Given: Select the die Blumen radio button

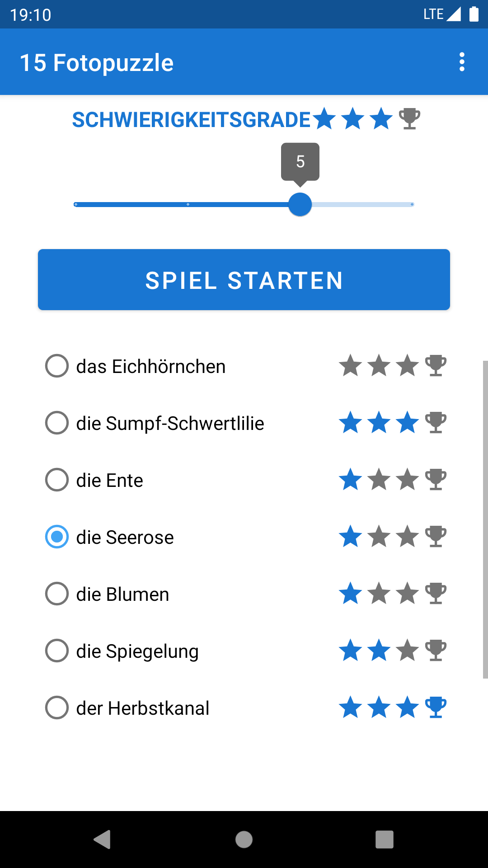Looking at the screenshot, I should (x=57, y=594).
